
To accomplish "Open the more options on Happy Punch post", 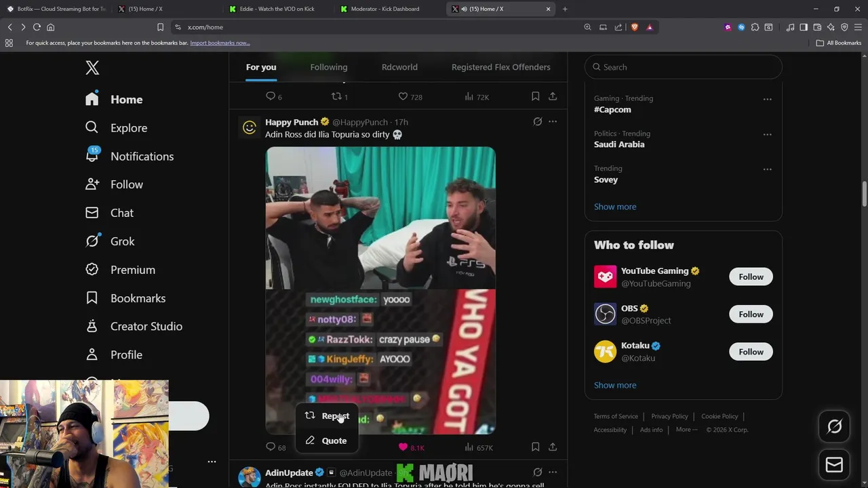I will 553,122.
